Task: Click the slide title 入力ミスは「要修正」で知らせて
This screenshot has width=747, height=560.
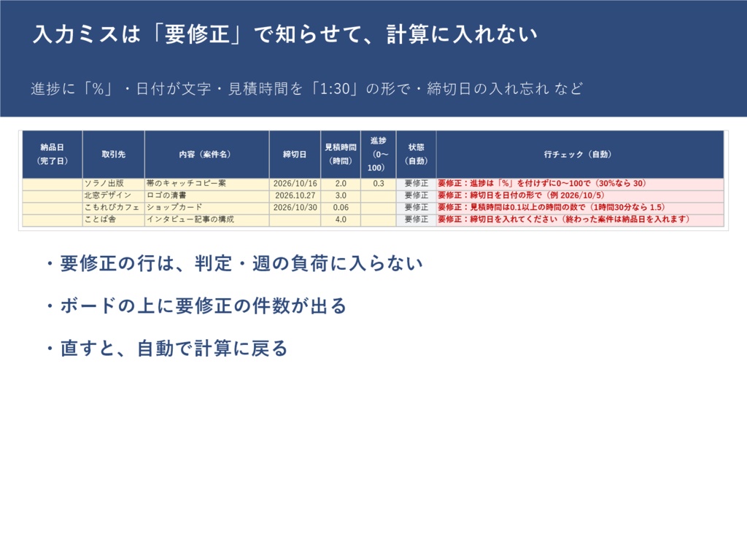Action: point(285,34)
